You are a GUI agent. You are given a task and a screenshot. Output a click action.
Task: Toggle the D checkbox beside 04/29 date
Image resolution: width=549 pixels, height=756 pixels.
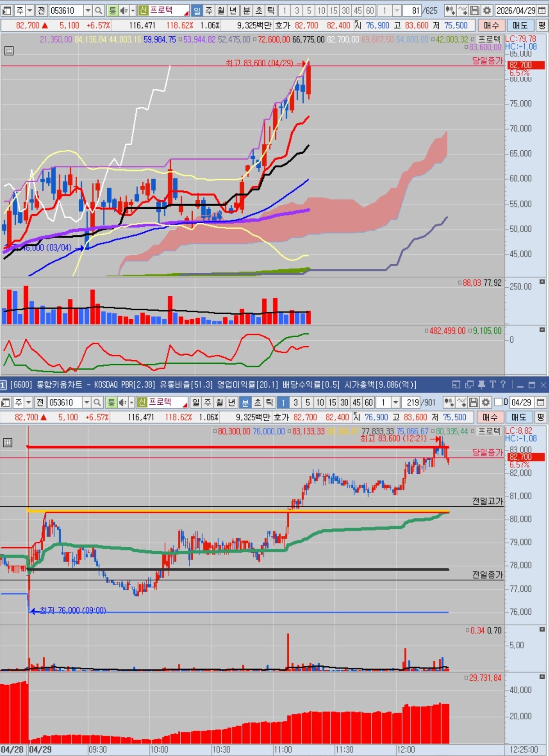498,402
